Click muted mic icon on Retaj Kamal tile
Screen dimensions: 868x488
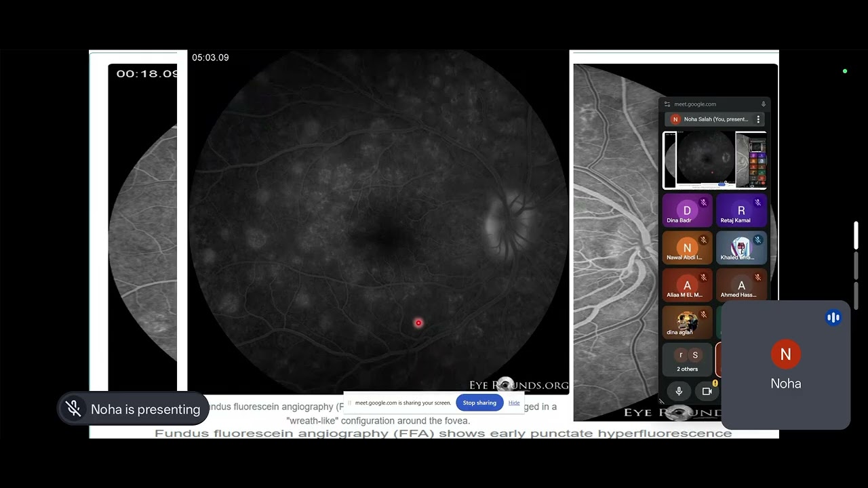point(758,203)
